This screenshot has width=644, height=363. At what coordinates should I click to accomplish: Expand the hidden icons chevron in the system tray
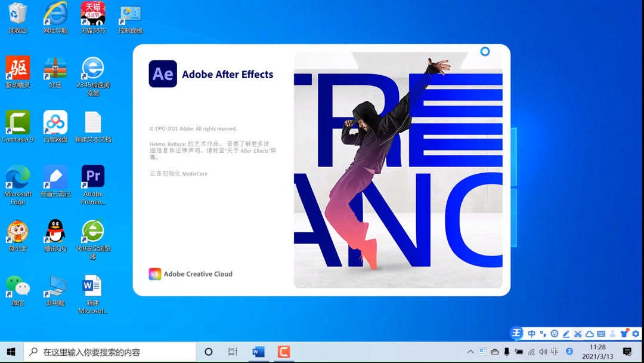point(470,352)
